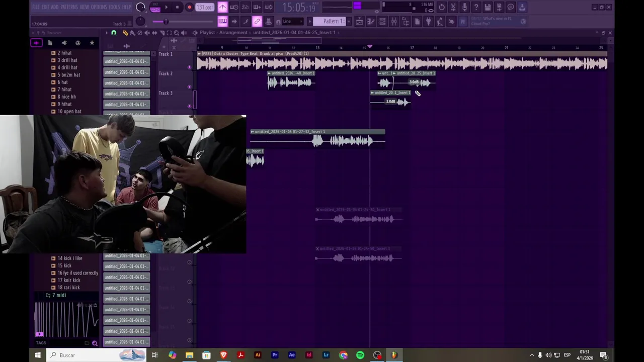644x362 pixels.
Task: Open the EDIT menu
Action: (45, 7)
